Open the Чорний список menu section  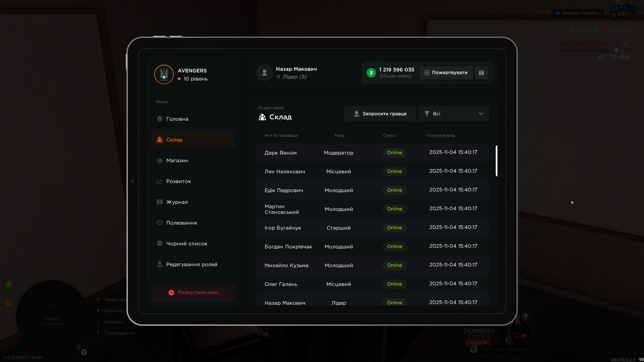pos(193,243)
